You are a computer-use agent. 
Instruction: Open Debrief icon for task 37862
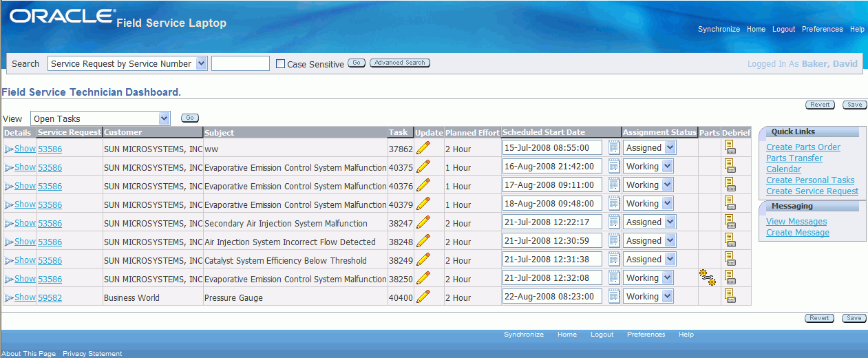click(x=730, y=147)
